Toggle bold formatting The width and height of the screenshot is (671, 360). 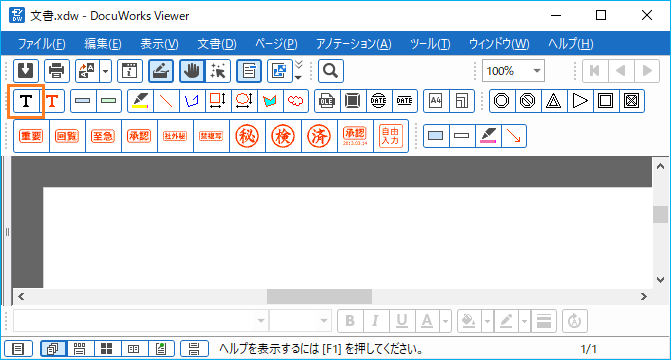coord(350,321)
